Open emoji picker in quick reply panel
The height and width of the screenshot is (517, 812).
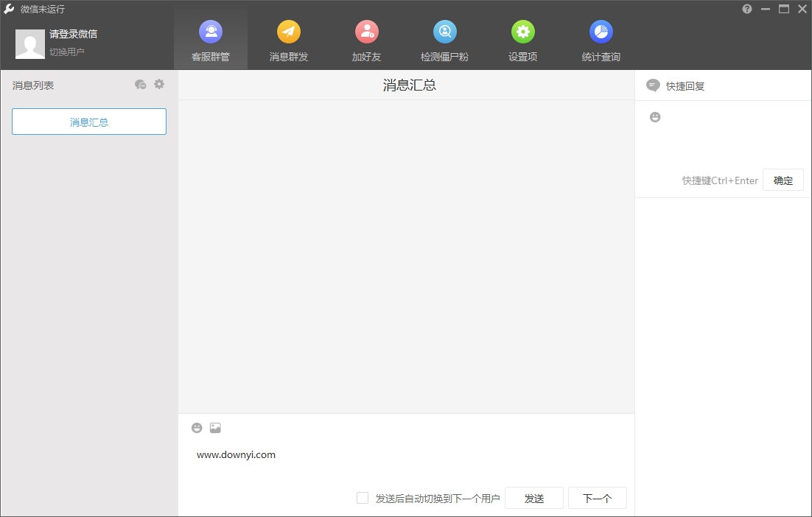coord(655,116)
